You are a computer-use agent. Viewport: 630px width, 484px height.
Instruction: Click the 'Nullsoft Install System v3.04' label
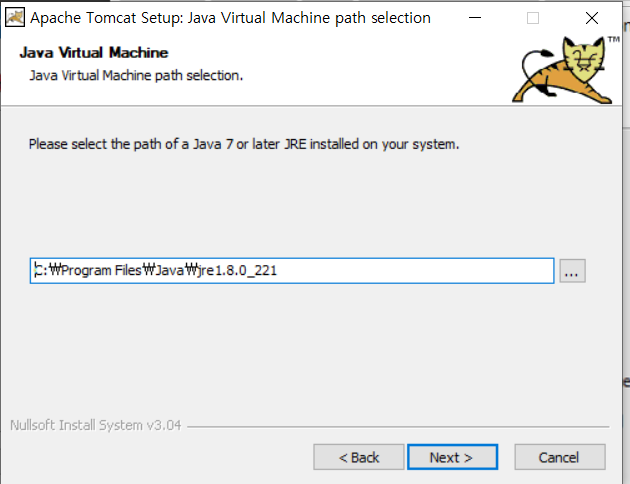point(96,425)
